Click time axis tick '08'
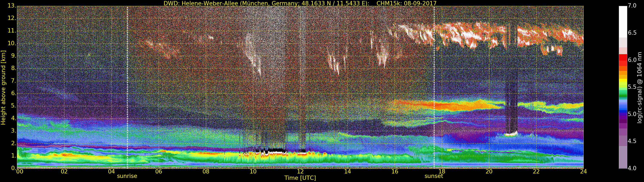Screen dimensions: 644x182 (206, 172)
